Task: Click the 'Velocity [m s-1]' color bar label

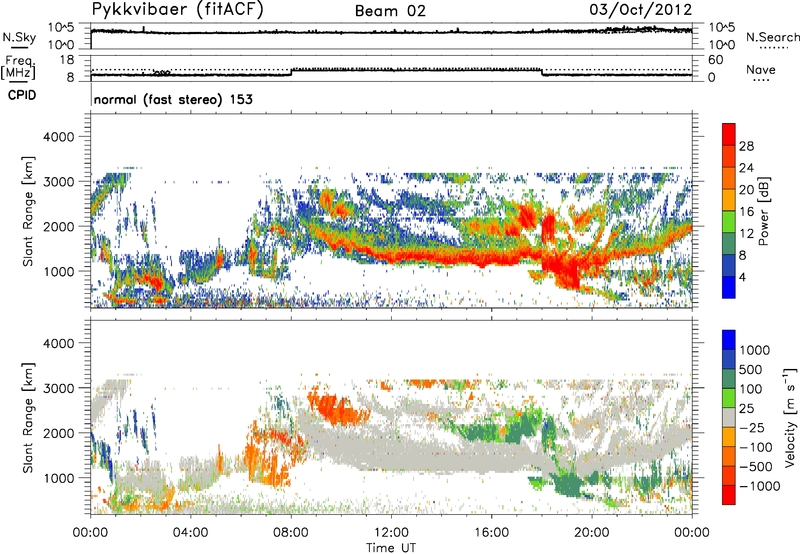Action: point(790,418)
